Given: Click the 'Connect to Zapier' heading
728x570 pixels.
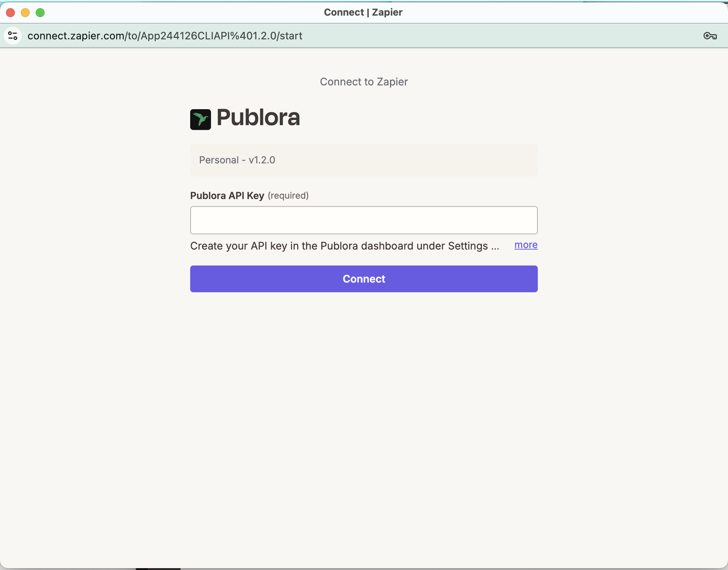Looking at the screenshot, I should tap(364, 82).
